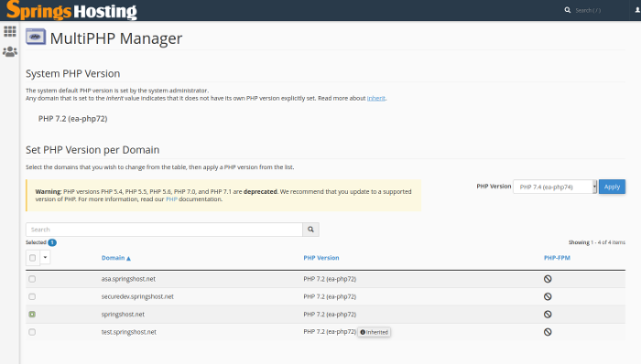Click the MultiPHP Manager PHP icon
This screenshot has width=641, height=364.
36,37
